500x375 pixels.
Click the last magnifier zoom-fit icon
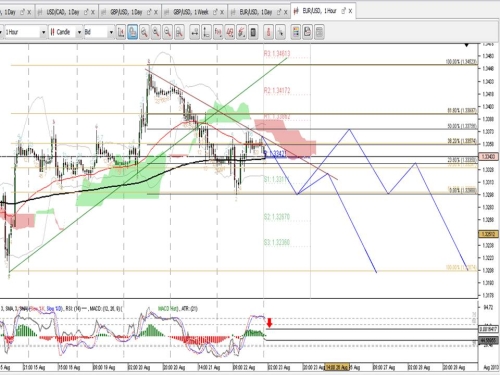coord(179,32)
